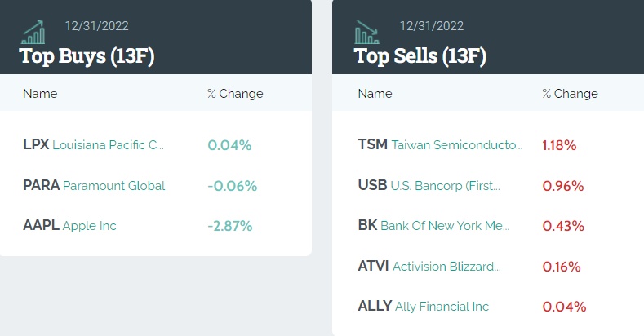Click the Top Sells falling chart icon
This screenshot has height=336, width=644.
point(366,33)
